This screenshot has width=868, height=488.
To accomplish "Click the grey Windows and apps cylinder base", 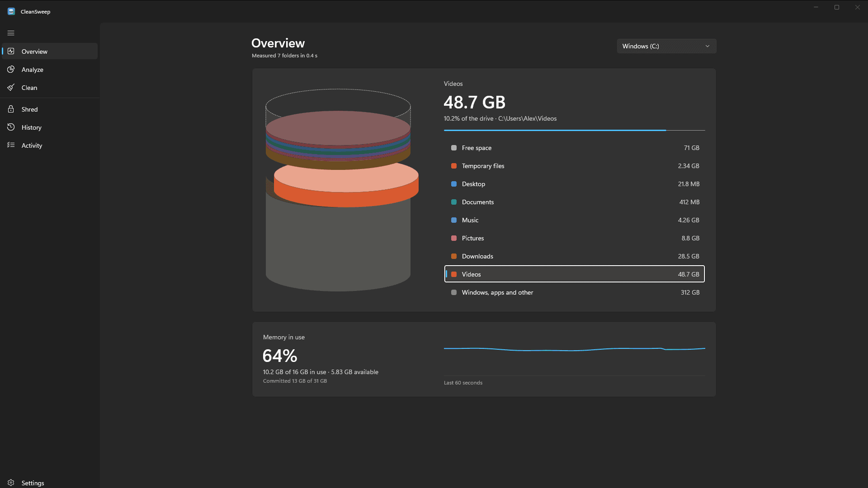I will [x=338, y=249].
